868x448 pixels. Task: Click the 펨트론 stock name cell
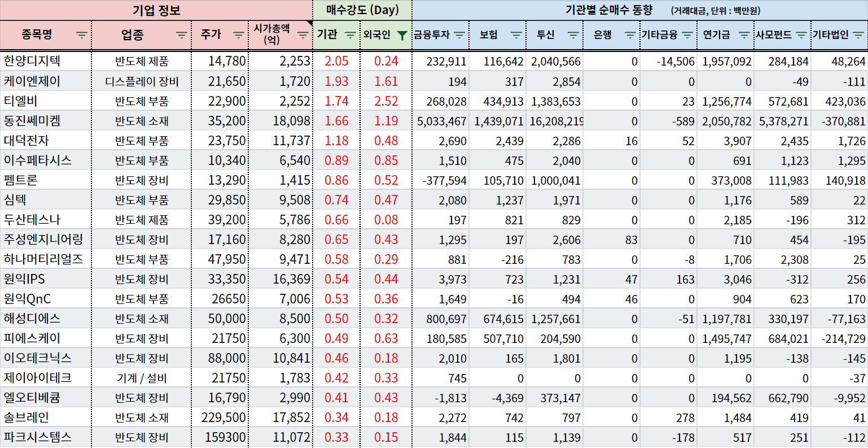pyautogui.click(x=46, y=180)
